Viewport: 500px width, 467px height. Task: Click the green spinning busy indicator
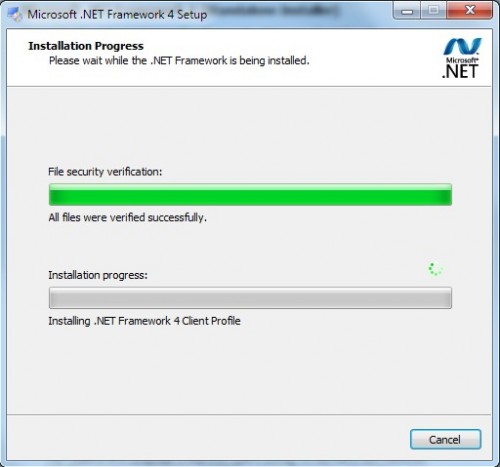coord(435,269)
